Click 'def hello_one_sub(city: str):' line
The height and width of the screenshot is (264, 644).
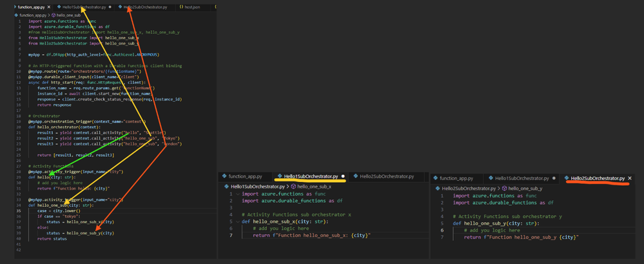[x=61, y=205]
